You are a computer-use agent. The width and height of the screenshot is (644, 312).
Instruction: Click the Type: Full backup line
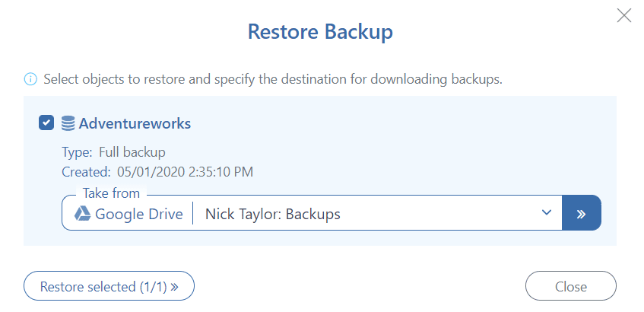(113, 152)
